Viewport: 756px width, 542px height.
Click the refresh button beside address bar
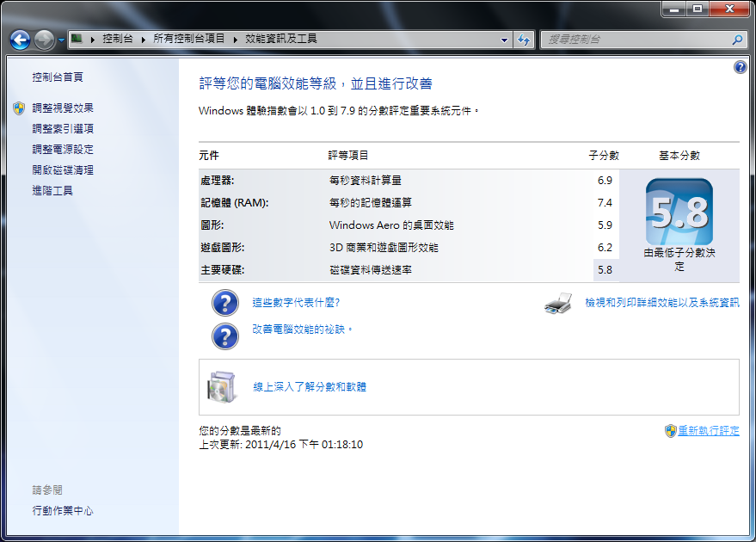pos(524,40)
